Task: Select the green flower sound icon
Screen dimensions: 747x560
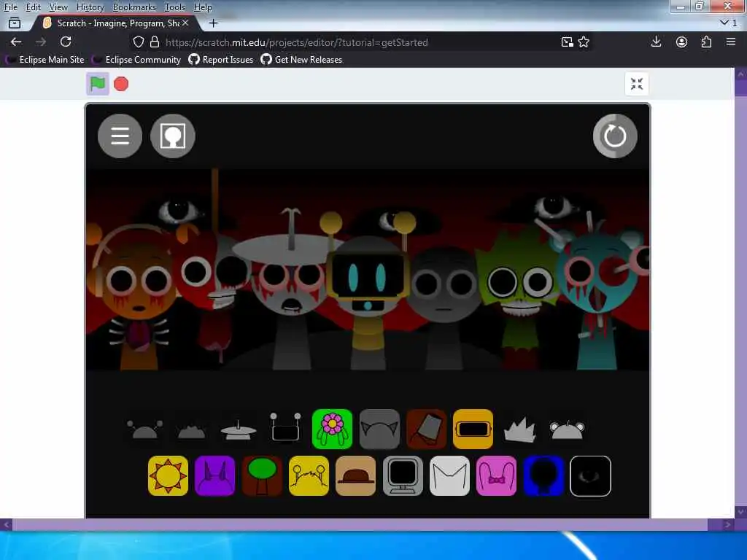Action: coord(332,429)
